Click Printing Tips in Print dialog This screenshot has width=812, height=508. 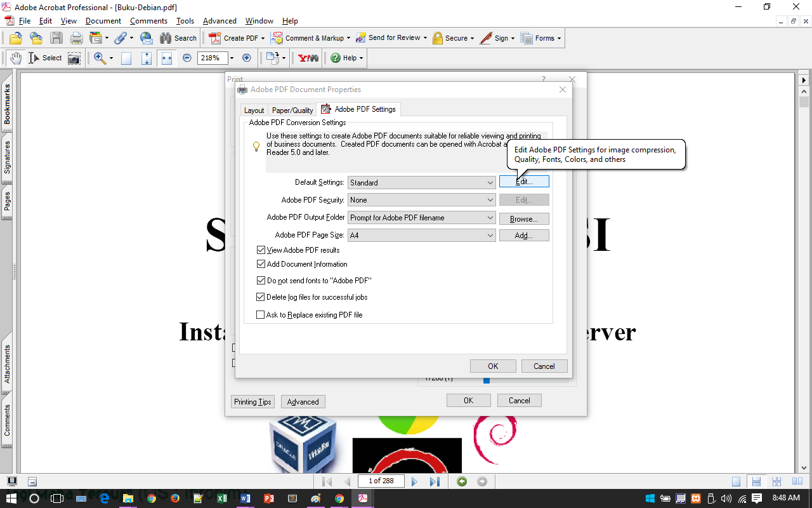(x=252, y=402)
